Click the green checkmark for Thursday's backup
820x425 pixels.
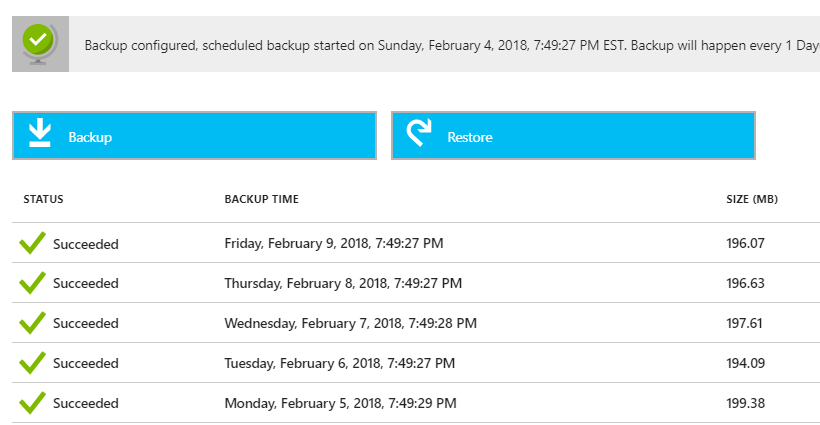(32, 283)
